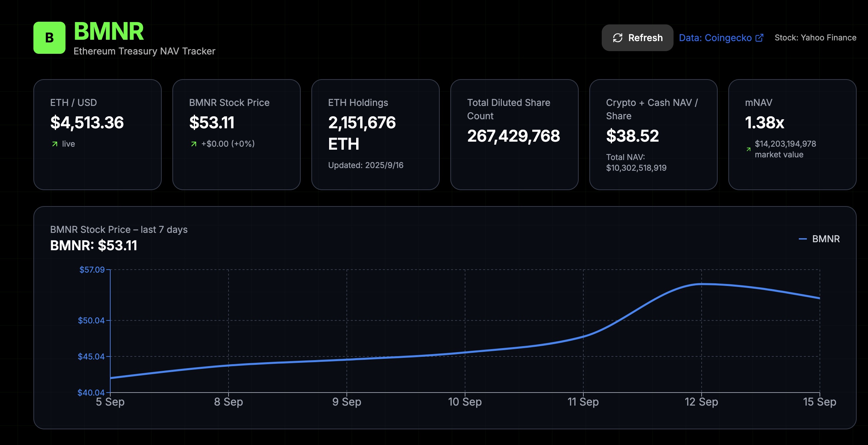Click the ETH Holdings card
Viewport: 868px width, 445px height.
(375, 134)
